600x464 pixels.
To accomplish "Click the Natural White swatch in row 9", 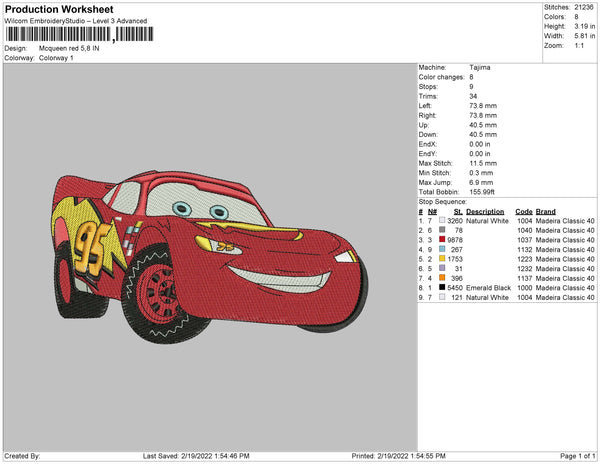I will point(442,296).
